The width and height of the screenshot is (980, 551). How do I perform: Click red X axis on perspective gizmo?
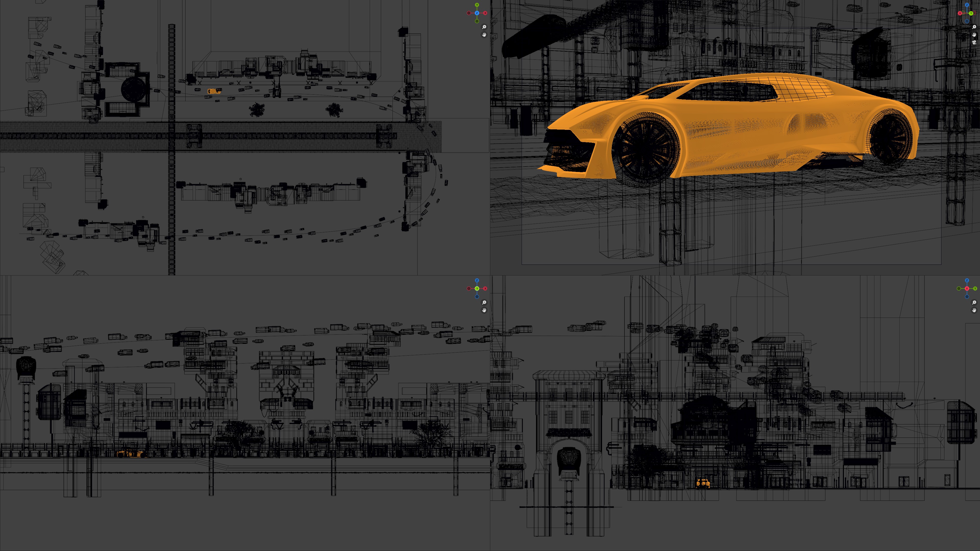(x=960, y=13)
